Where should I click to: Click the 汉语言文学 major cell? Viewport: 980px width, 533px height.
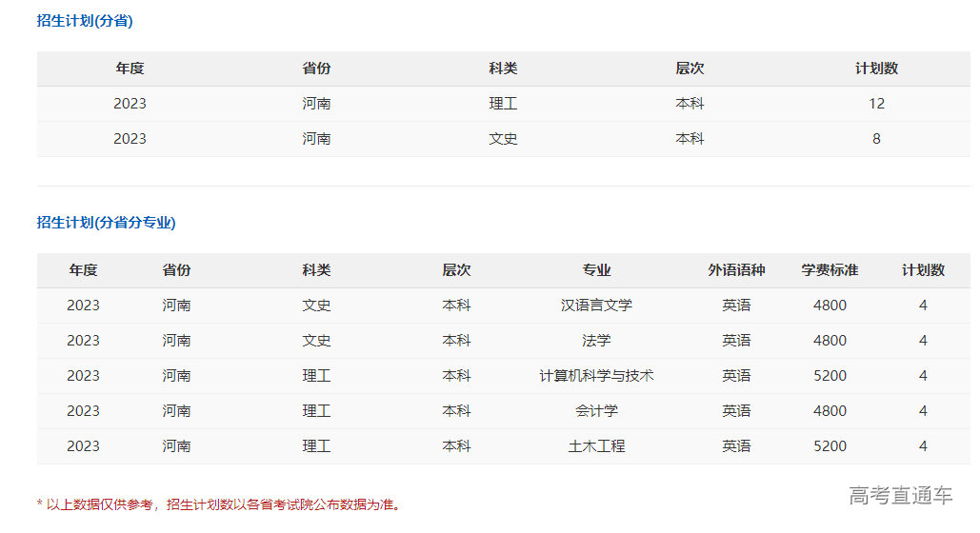click(596, 306)
